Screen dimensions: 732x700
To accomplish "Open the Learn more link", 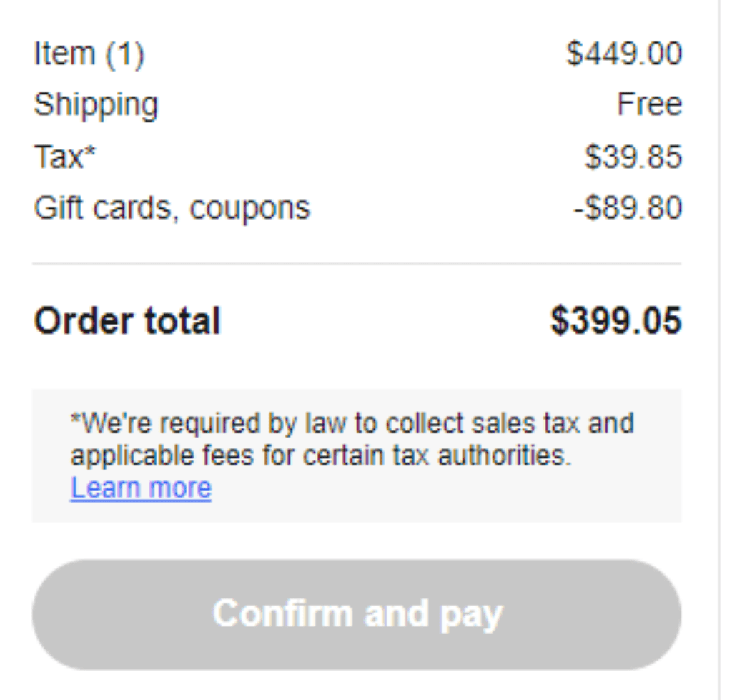I will click(141, 488).
